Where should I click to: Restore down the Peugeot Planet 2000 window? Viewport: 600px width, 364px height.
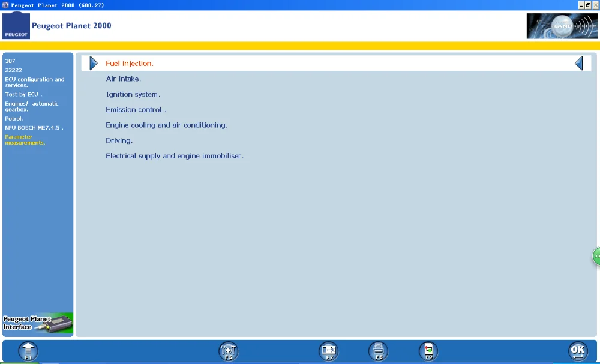pyautogui.click(x=588, y=5)
